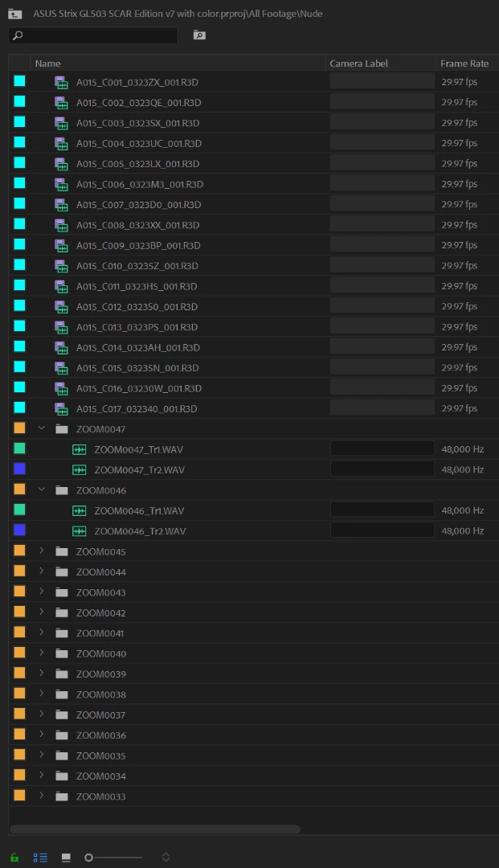The image size is (499, 868).
Task: Click the ZOOM0040 folder icon
Action: (x=62, y=653)
